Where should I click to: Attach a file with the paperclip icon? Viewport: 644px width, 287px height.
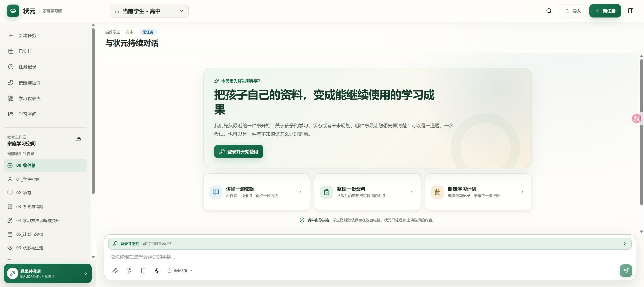115,271
